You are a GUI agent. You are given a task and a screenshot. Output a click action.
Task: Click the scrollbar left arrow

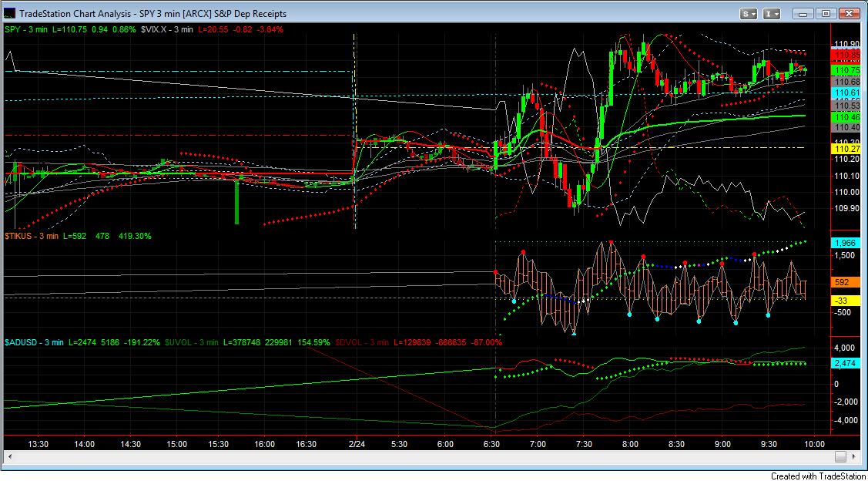[8, 456]
